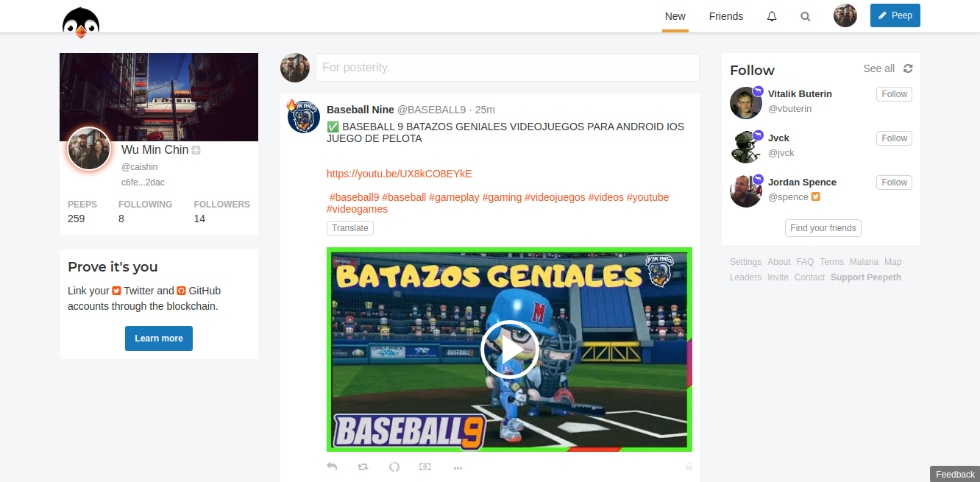Click Jordan Spence's Twitter verified badge
This screenshot has width=980, height=482.
point(815,197)
